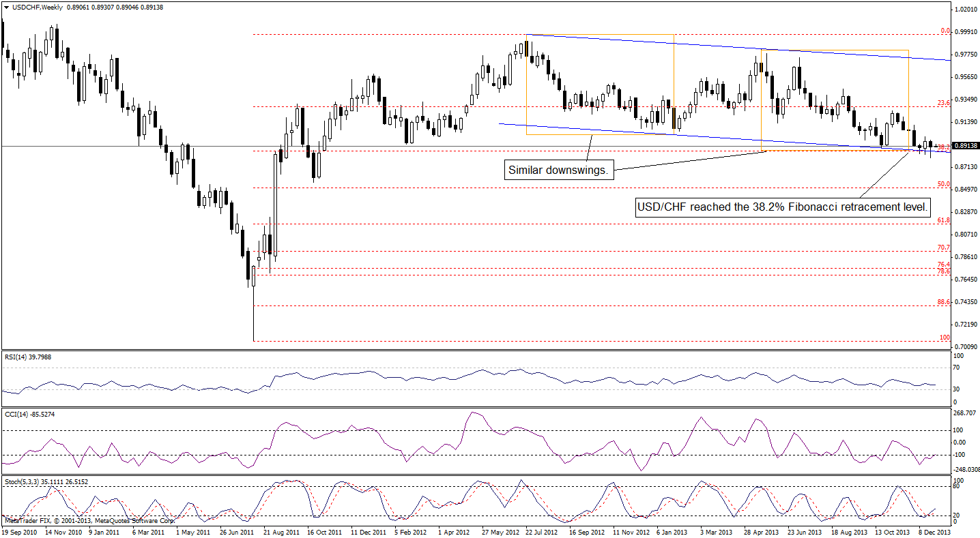Click the 22 Jul 2012 date label
Screen dimensions: 980x538
pos(543,531)
